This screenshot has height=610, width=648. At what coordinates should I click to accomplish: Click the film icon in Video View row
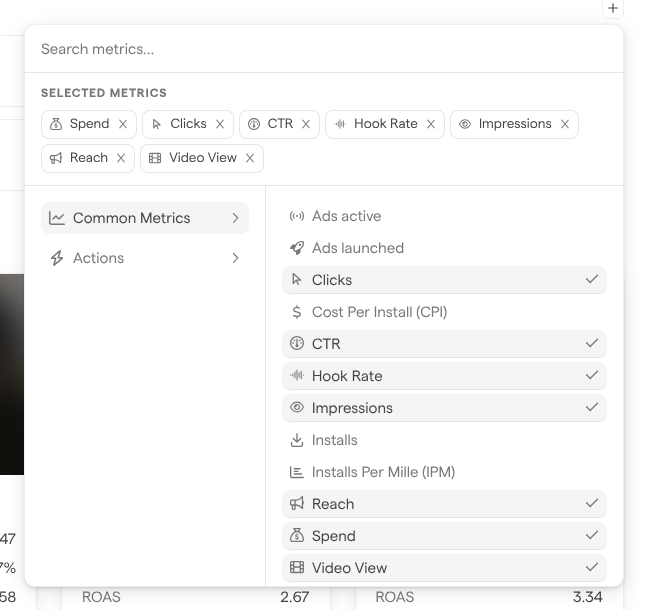coord(297,567)
